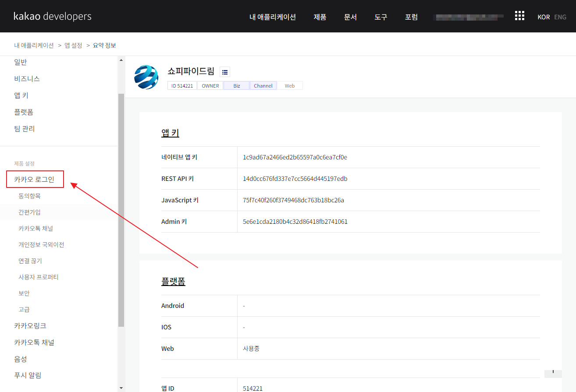Click the 앱 설정 breadcrumb
The height and width of the screenshot is (392, 576).
(73, 45)
